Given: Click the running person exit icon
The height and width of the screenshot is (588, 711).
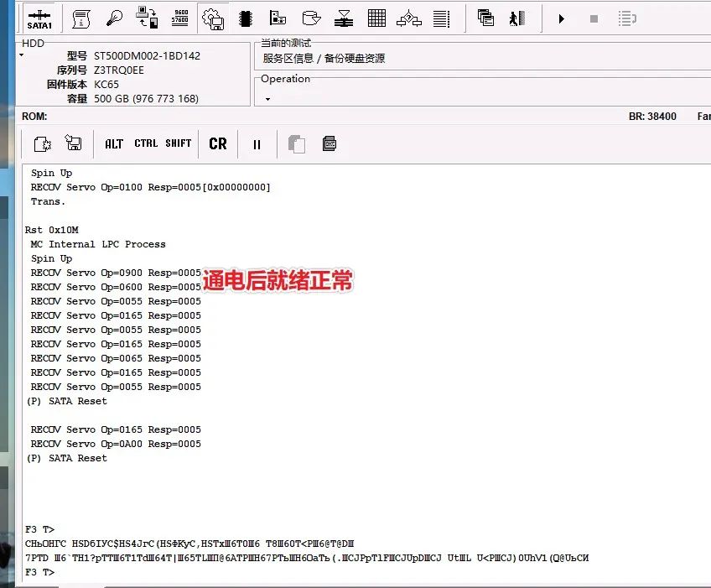Looking at the screenshot, I should 517,18.
